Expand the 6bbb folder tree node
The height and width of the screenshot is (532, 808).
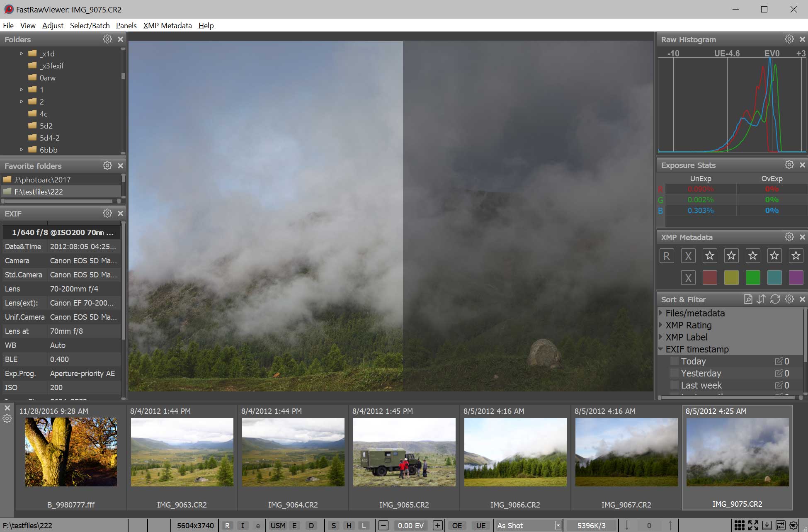pyautogui.click(x=22, y=150)
